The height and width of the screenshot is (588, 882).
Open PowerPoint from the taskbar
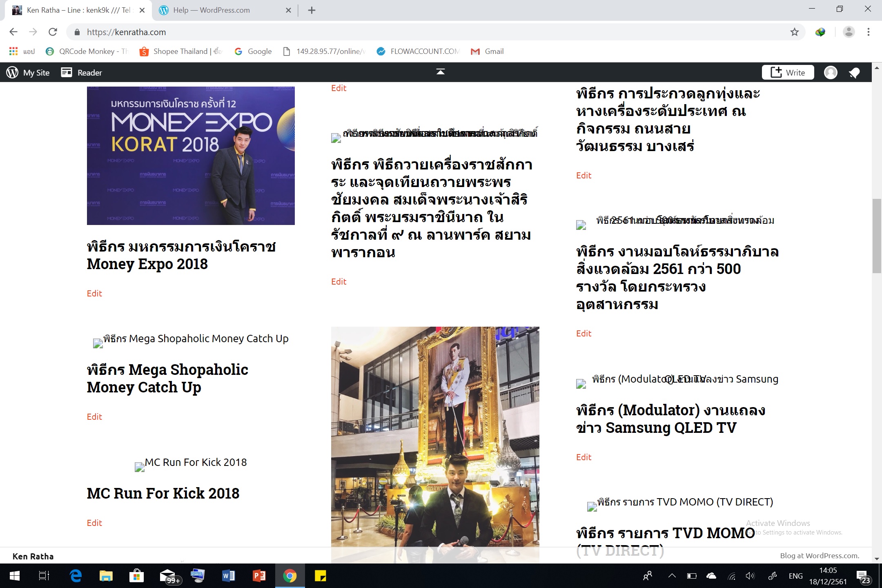click(x=259, y=576)
